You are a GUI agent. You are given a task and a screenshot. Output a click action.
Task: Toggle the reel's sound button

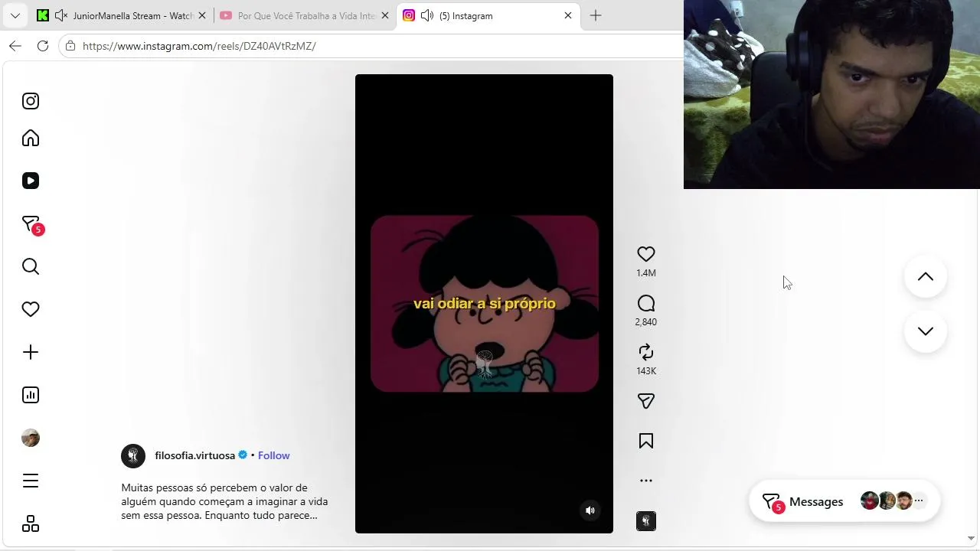pos(590,510)
